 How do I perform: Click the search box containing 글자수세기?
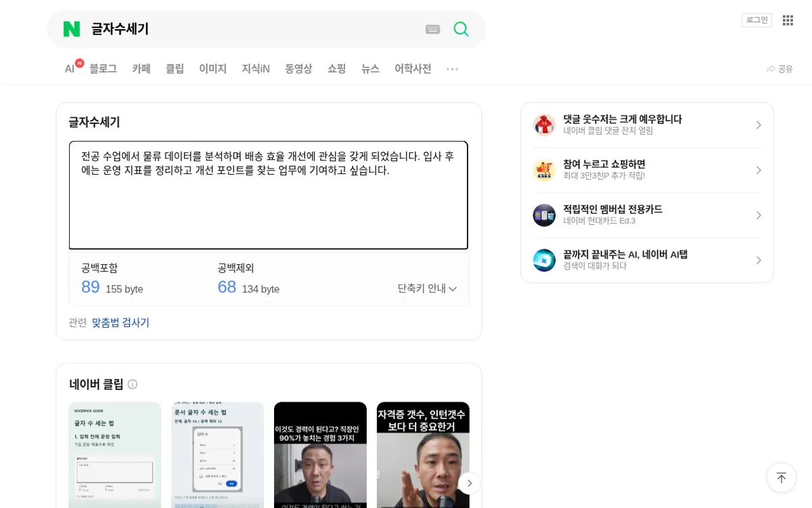[254, 29]
